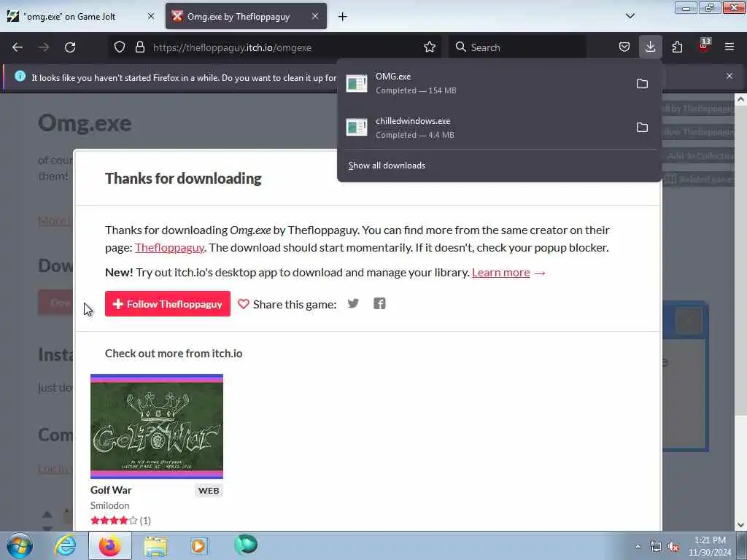This screenshot has width=747, height=560.
Task: Click the forward navigation arrow
Action: tap(44, 47)
